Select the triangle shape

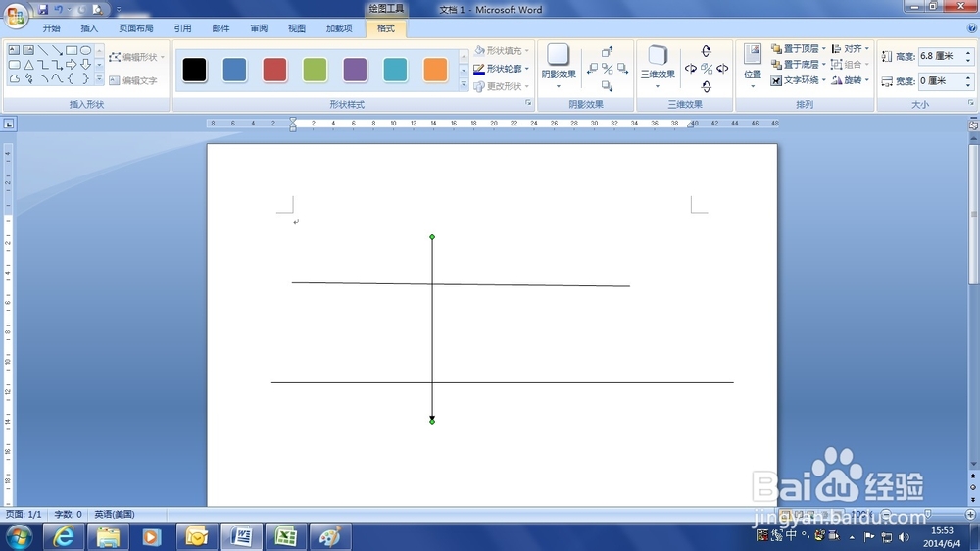tap(28, 65)
